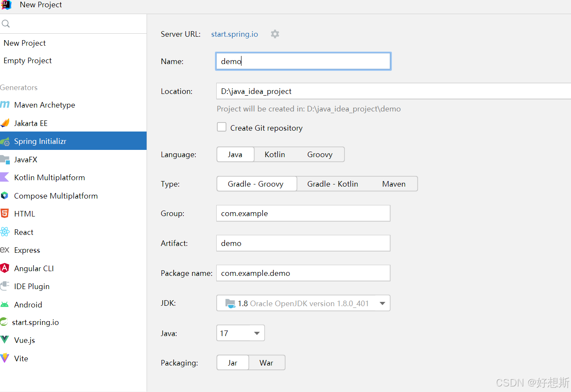Choose Maven build type
571x392 pixels.
point(394,184)
